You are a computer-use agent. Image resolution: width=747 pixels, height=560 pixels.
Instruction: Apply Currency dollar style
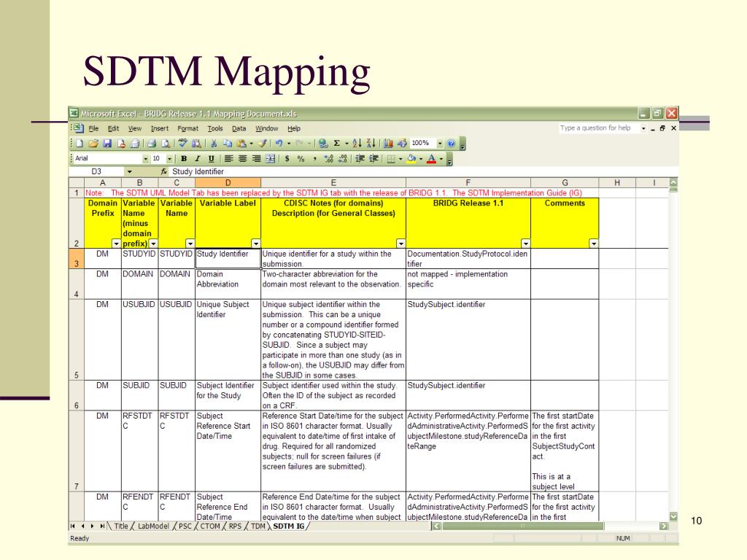click(x=287, y=158)
